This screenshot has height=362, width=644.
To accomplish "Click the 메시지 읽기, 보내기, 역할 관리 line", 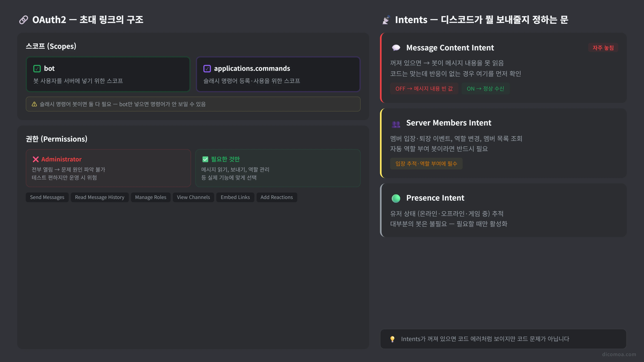I will (235, 170).
